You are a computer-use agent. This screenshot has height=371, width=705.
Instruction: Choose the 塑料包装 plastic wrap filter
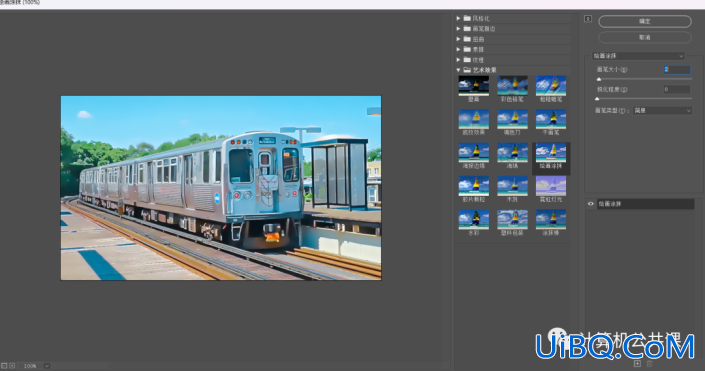[512, 219]
